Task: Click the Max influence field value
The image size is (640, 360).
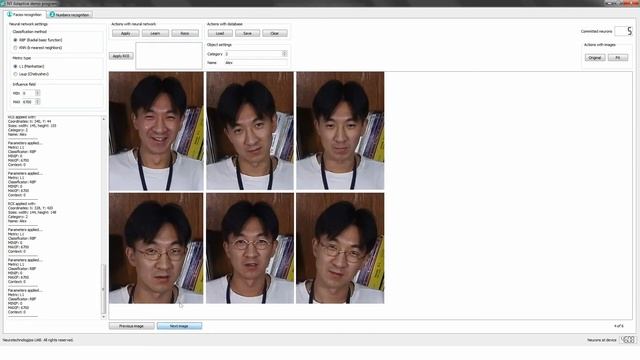Action: [x=28, y=102]
